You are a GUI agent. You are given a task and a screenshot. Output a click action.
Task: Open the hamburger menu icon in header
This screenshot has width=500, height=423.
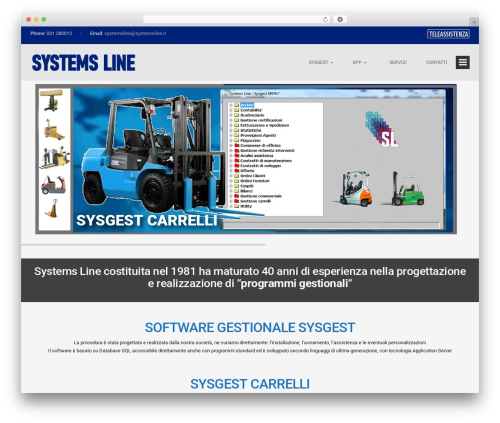463,62
